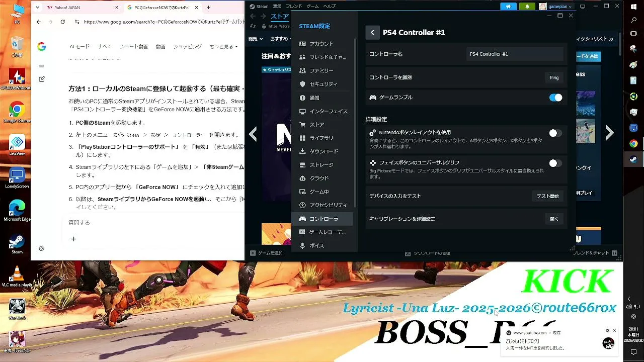Open ヘルプ menu in Steam

[x=330, y=7]
